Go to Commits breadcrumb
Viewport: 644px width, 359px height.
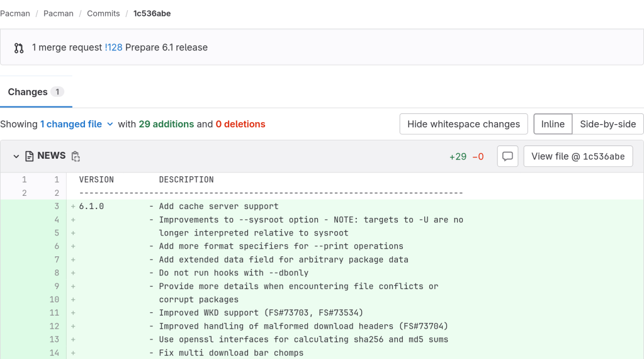[103, 13]
